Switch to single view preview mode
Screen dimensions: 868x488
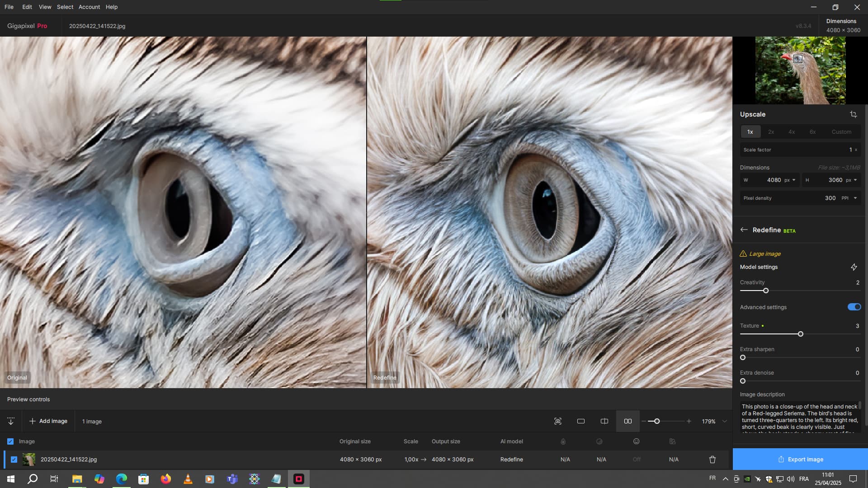click(581, 421)
